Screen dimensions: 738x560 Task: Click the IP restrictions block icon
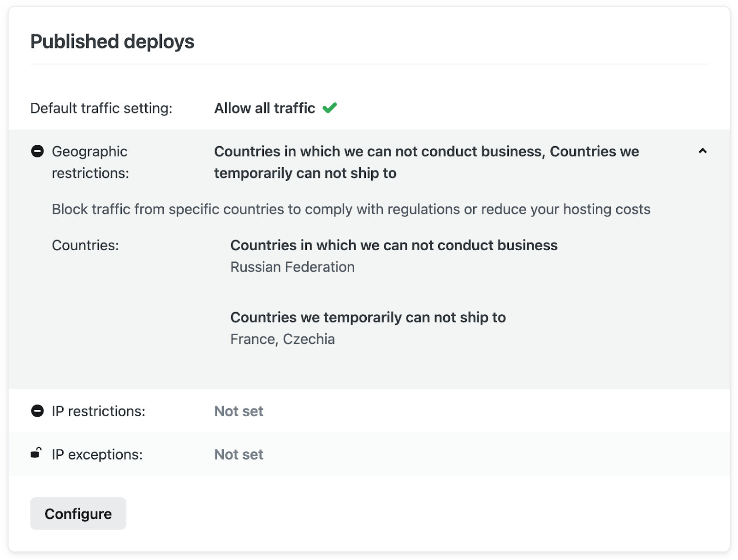point(37,411)
